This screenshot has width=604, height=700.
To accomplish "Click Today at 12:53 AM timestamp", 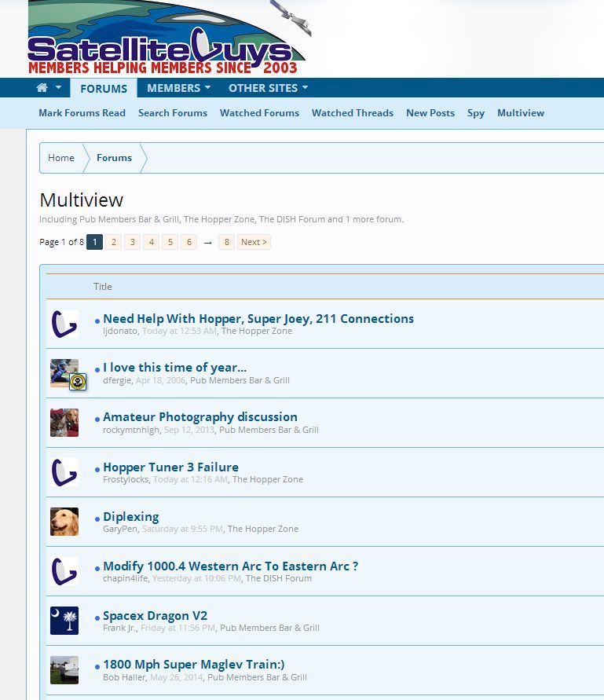I will click(179, 331).
